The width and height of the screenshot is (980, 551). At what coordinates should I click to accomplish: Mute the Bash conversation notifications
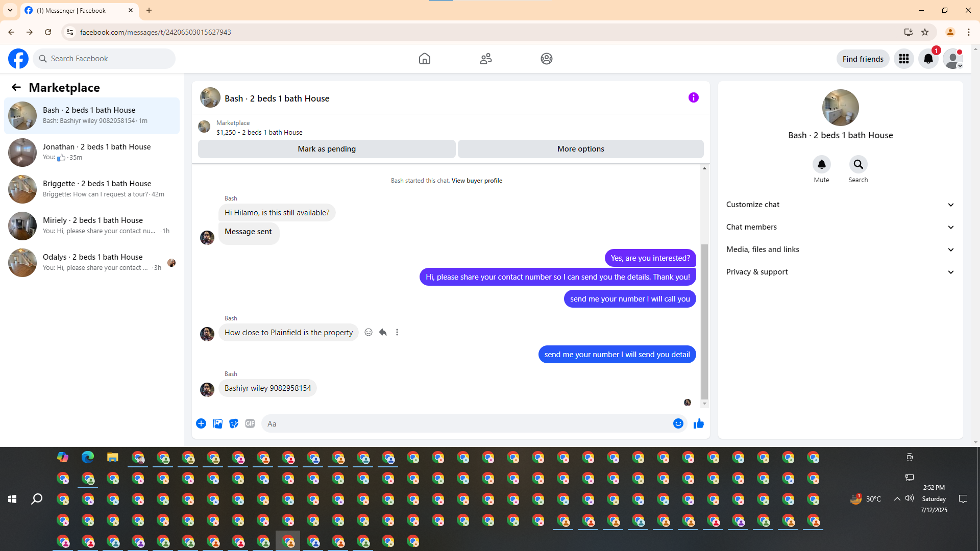click(x=821, y=165)
